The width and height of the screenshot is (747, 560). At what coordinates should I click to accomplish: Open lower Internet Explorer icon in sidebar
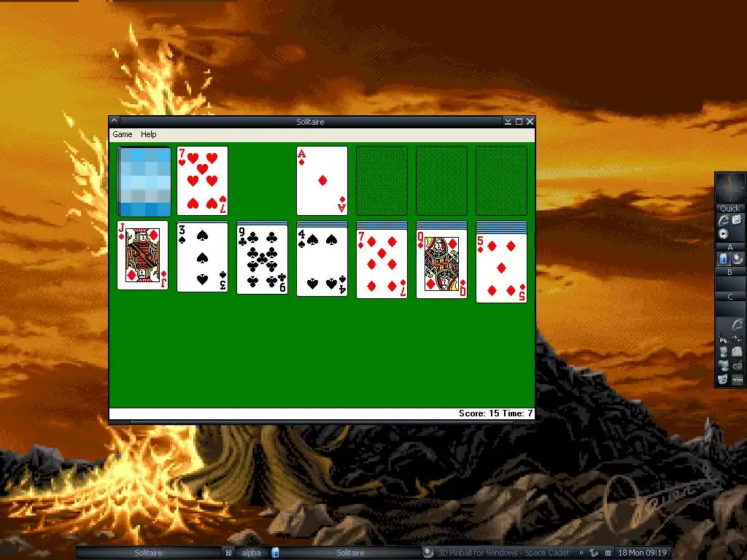click(737, 324)
